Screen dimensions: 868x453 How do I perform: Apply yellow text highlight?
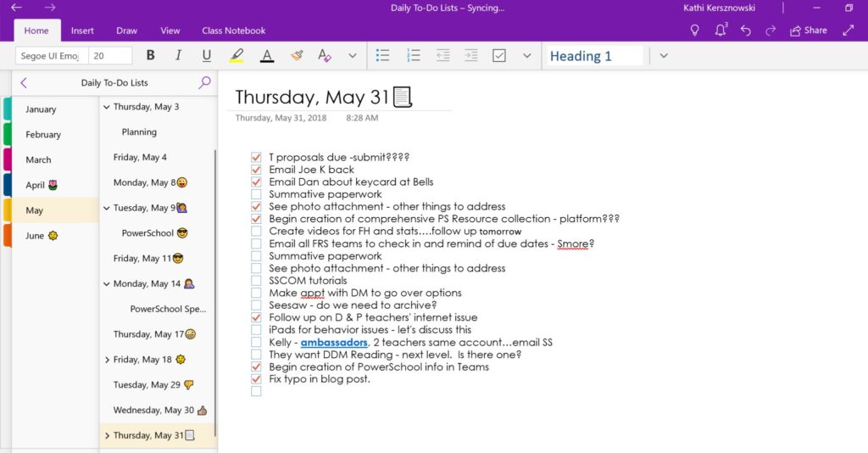[x=236, y=55]
